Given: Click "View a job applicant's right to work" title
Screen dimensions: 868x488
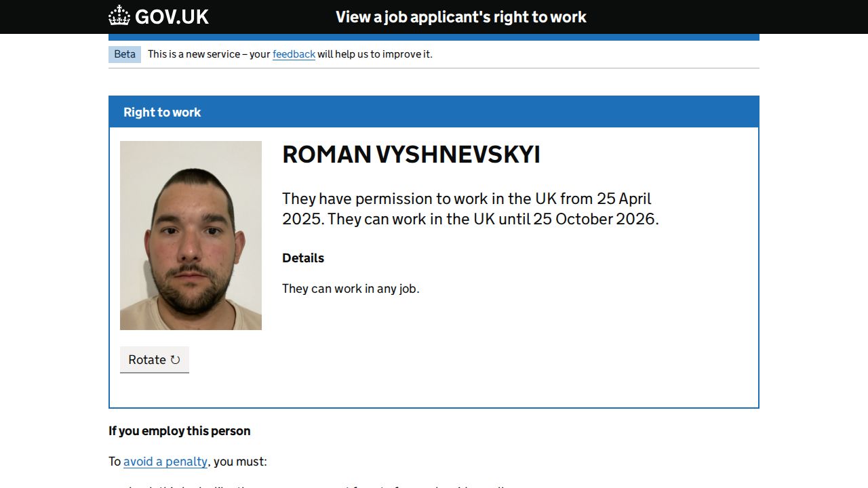Looking at the screenshot, I should coord(461,17).
